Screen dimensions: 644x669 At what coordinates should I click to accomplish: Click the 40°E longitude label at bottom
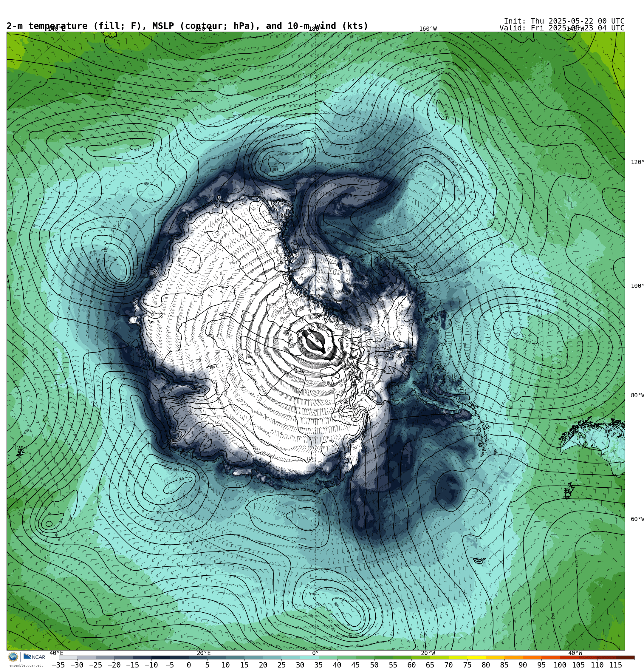click(x=56, y=653)
